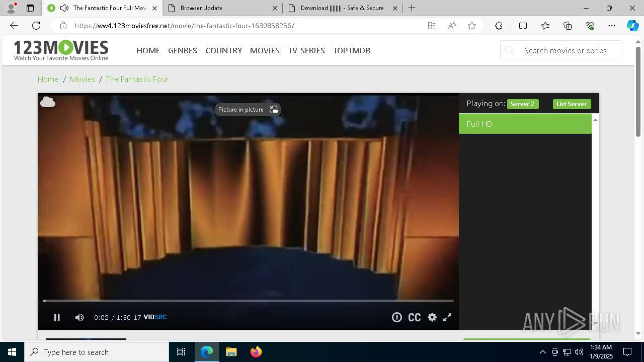Enable Picture in picture mode
This screenshot has width=644, height=362.
click(x=248, y=110)
